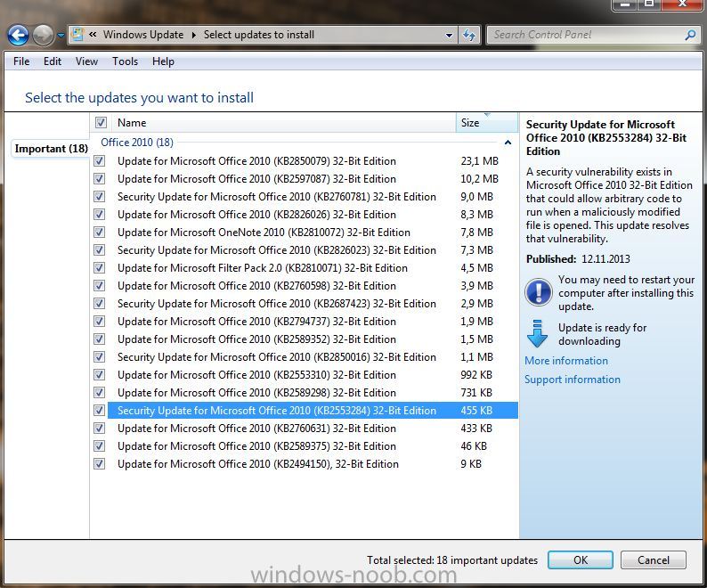
Task: Uncheck update KB2760598 checkbox
Action: [x=99, y=286]
